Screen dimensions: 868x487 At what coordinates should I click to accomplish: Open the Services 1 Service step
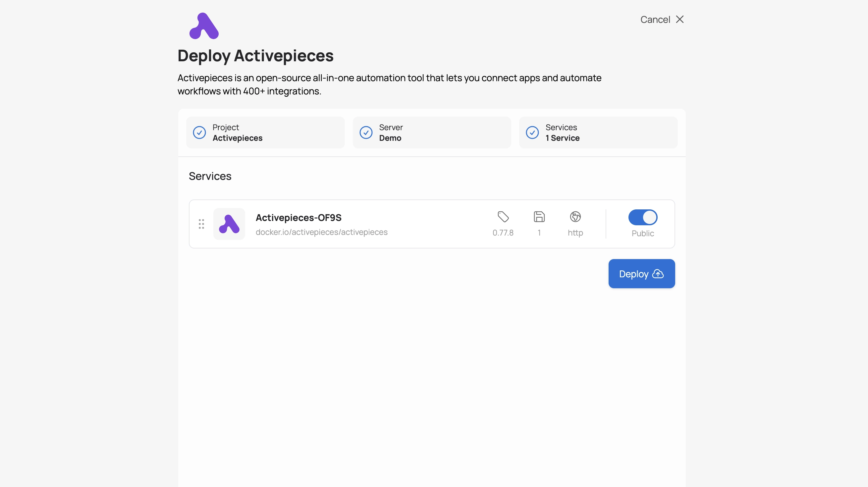(x=598, y=133)
